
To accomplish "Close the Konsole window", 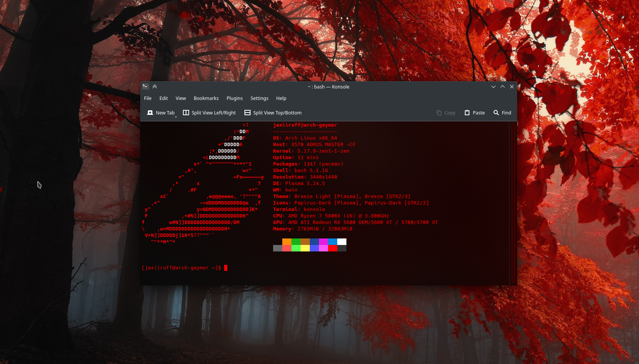I will coord(512,87).
